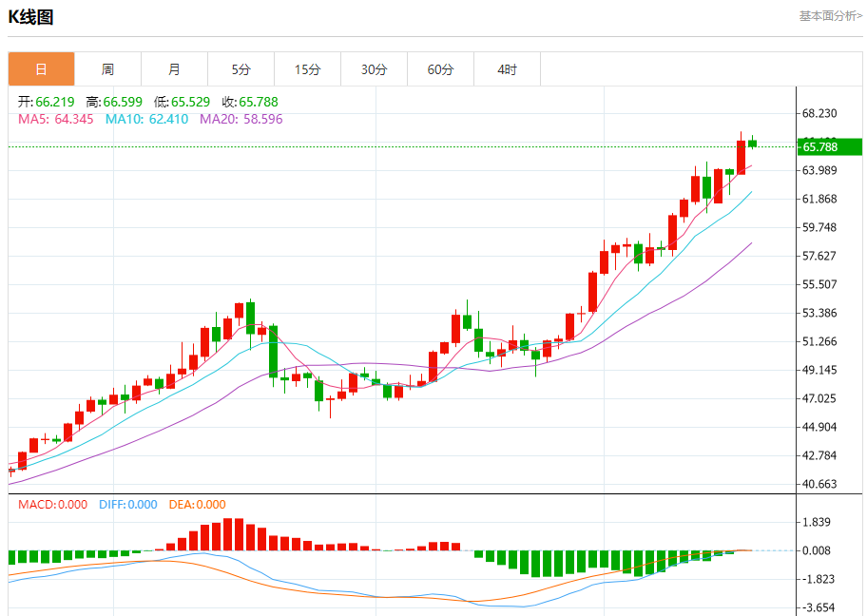Select the 日 daily chart tab
Screen dimensions: 867x616
click(x=41, y=69)
